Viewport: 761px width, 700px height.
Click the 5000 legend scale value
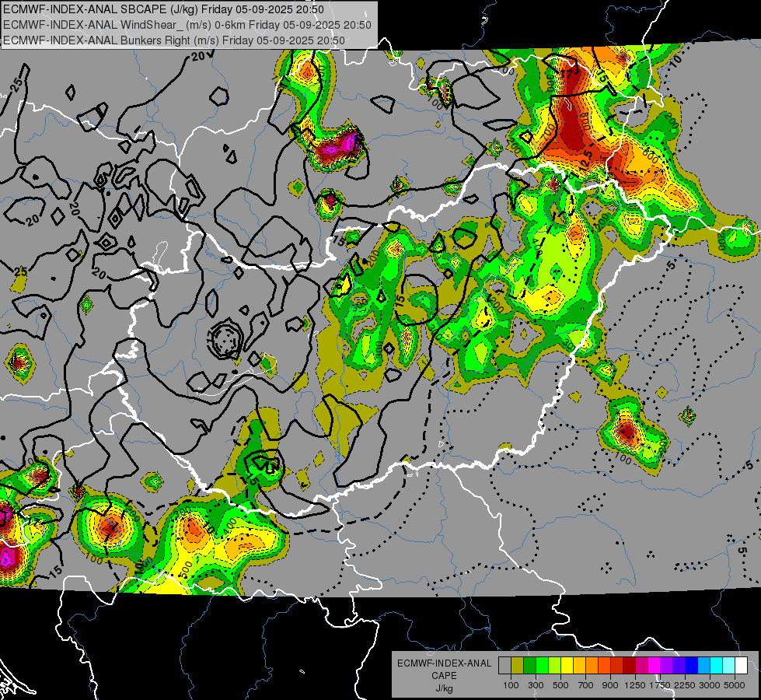coord(735,685)
